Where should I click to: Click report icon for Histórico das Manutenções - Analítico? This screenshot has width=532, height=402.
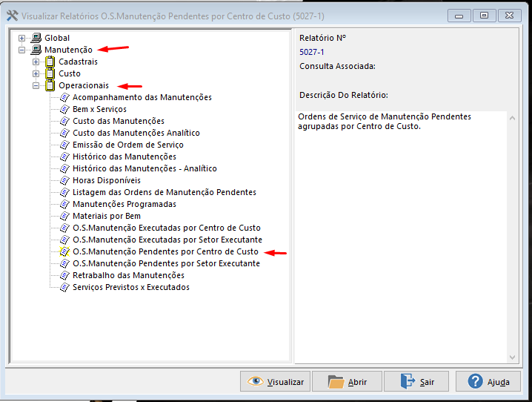tap(64, 169)
